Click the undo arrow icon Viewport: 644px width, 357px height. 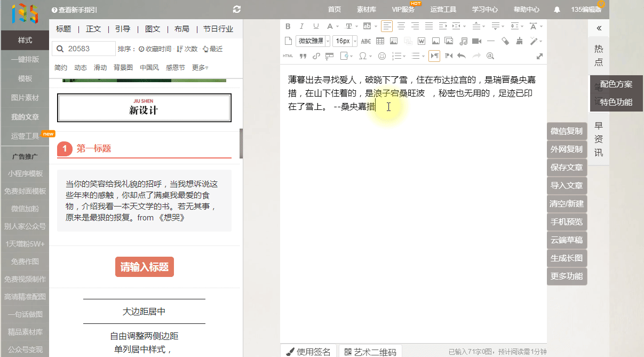462,55
